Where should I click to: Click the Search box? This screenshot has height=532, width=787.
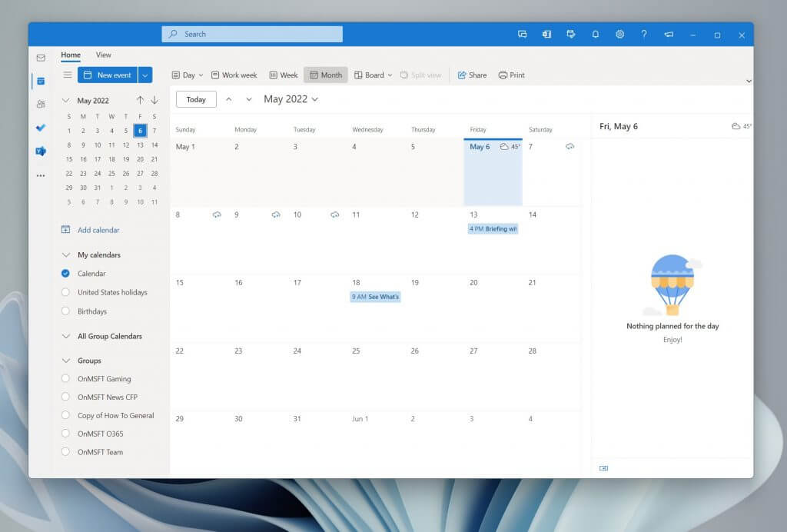tap(252, 34)
